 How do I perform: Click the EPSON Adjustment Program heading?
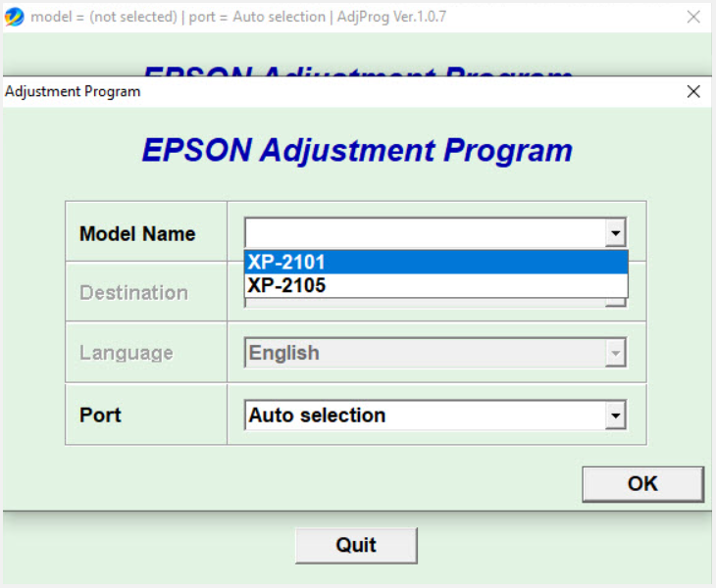[x=357, y=150]
